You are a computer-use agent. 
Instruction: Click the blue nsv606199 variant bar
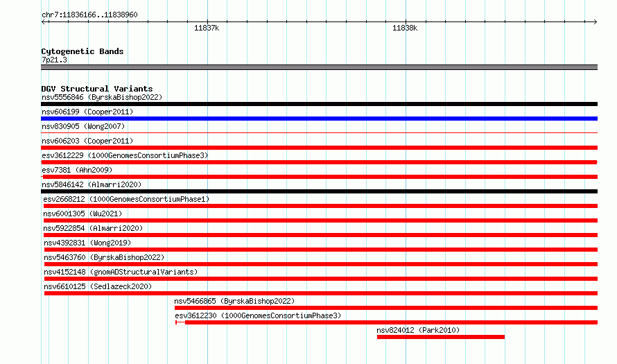(x=319, y=119)
